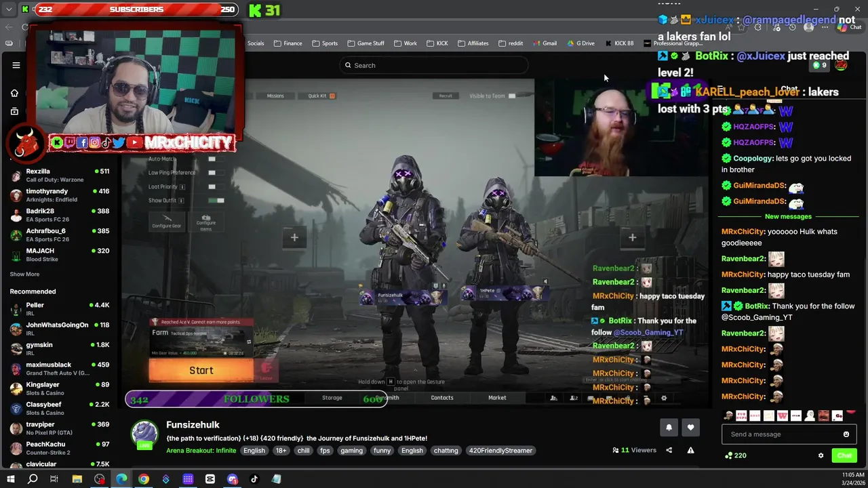
Task: Open the Finance bookmarks folder
Action: coord(288,43)
